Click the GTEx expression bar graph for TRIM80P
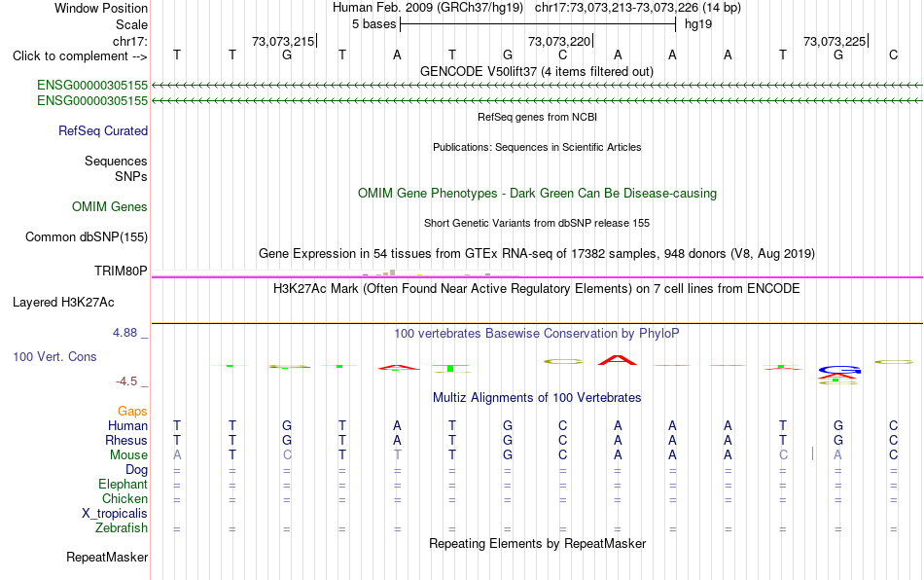This screenshot has width=924, height=580. point(336,272)
